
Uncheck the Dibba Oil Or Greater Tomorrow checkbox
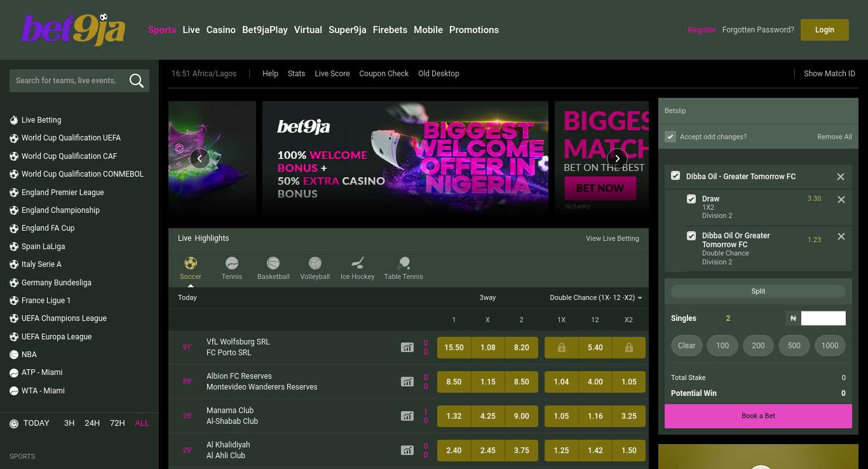pos(691,236)
